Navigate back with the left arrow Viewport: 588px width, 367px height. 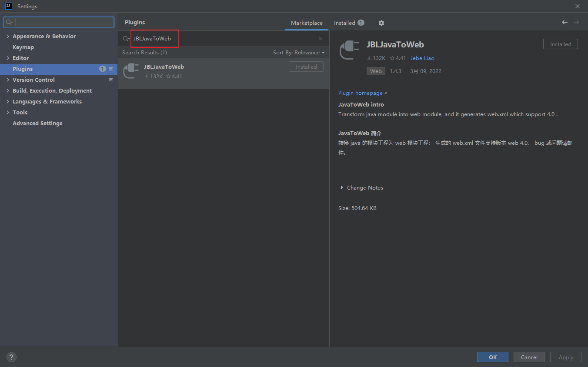click(x=565, y=22)
